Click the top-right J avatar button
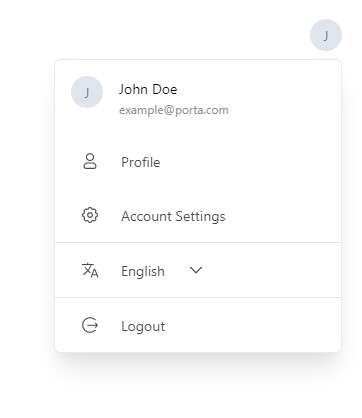 [326, 35]
